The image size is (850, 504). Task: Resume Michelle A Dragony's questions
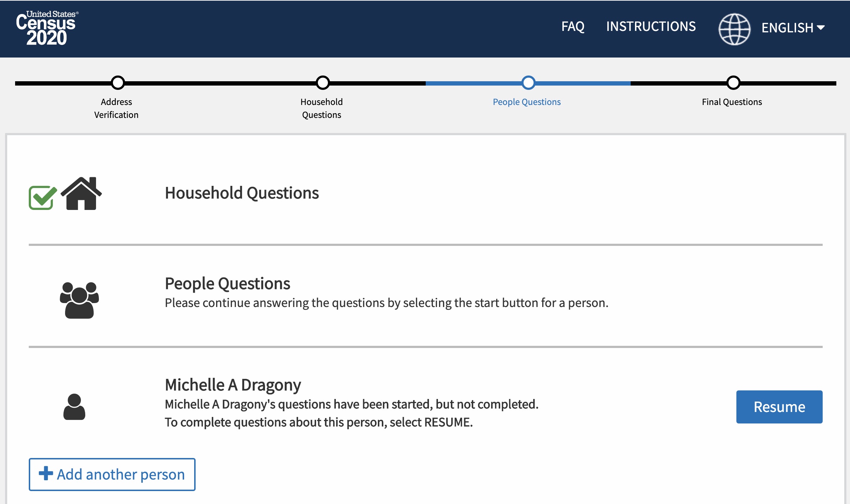(779, 407)
